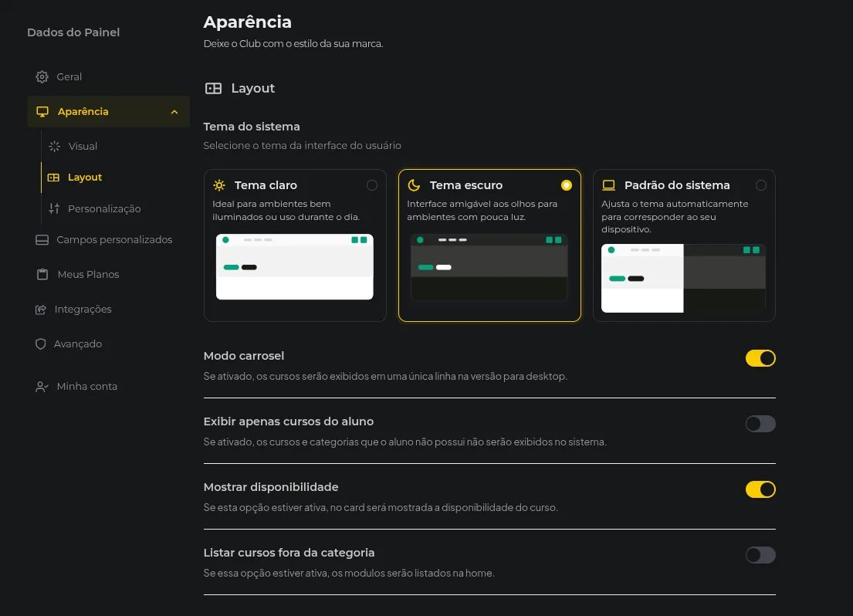Click the laptop icon on Padrão do sistema card
Screen dimensions: 853x616
[609, 185]
